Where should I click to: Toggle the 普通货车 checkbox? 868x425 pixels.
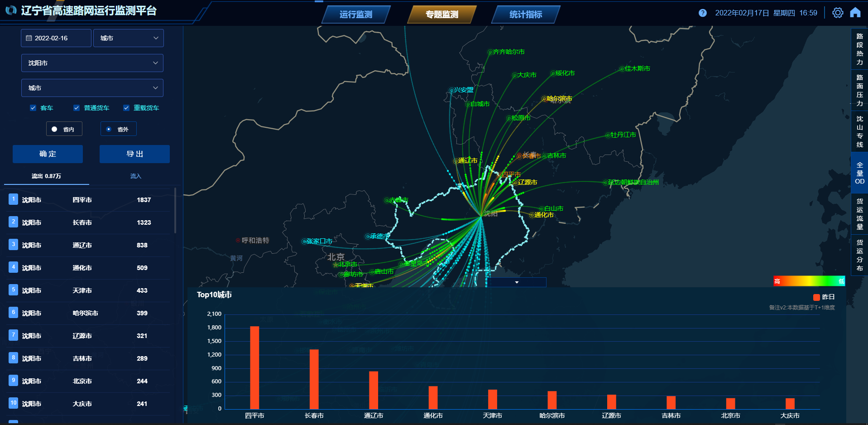coord(77,108)
